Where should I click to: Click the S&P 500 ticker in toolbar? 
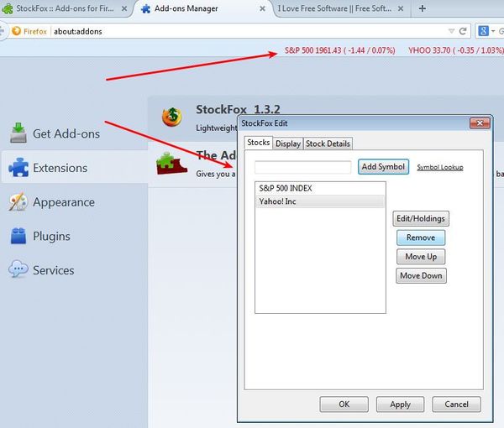click(339, 50)
